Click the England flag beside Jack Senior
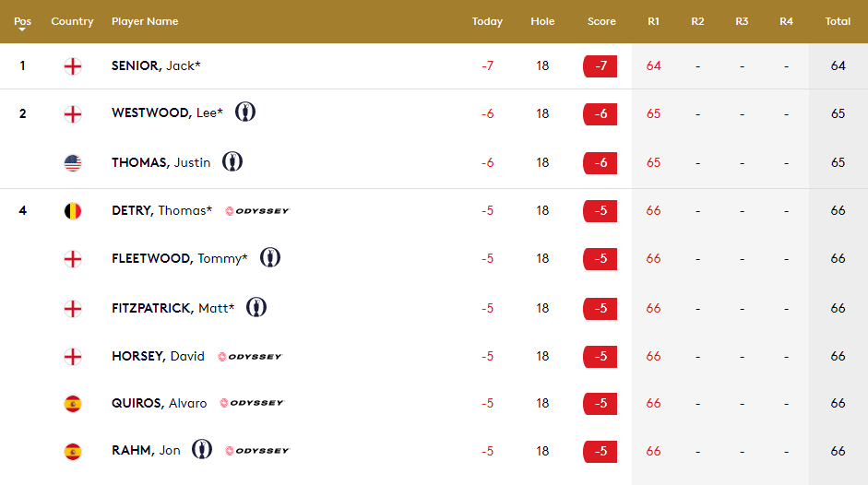 tap(72, 66)
